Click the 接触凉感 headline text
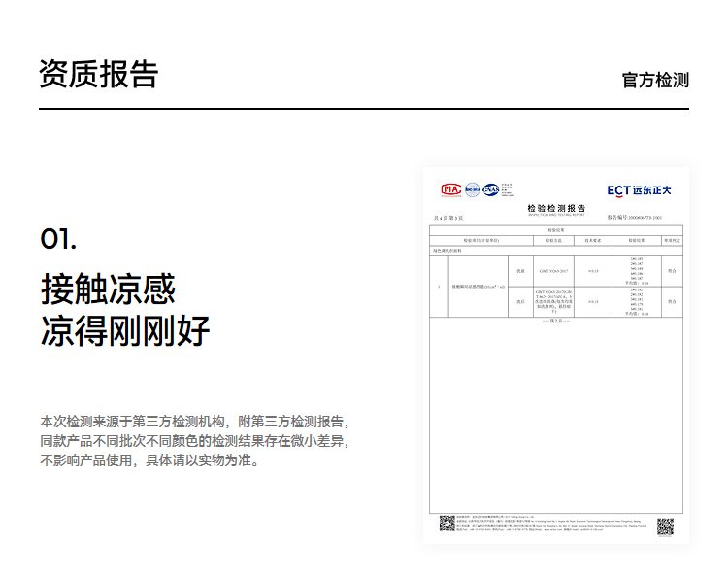The width and height of the screenshot is (728, 578). pyautogui.click(x=108, y=289)
